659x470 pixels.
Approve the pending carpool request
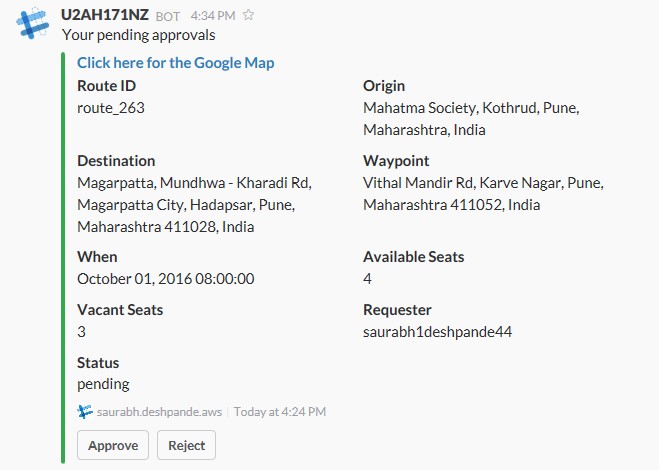point(113,445)
